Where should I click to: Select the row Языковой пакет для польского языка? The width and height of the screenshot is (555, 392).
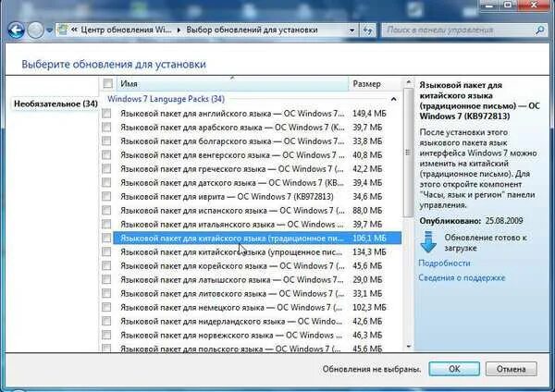pyautogui.click(x=257, y=349)
